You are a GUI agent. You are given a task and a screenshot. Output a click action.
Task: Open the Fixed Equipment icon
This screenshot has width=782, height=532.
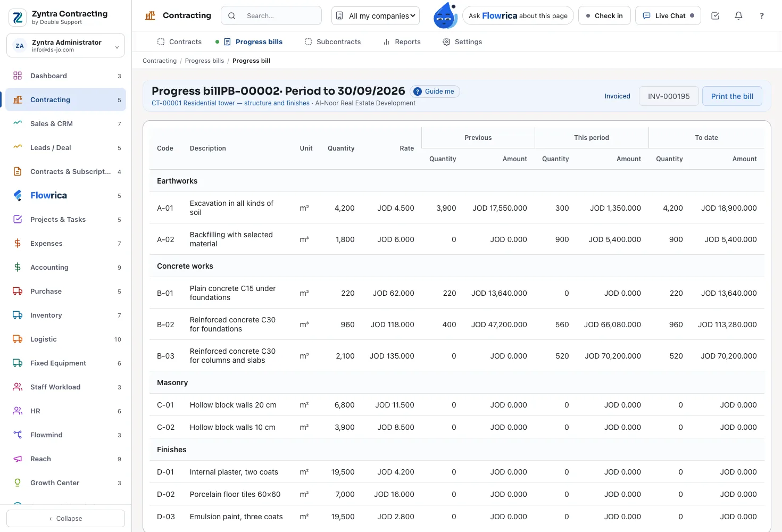click(18, 363)
